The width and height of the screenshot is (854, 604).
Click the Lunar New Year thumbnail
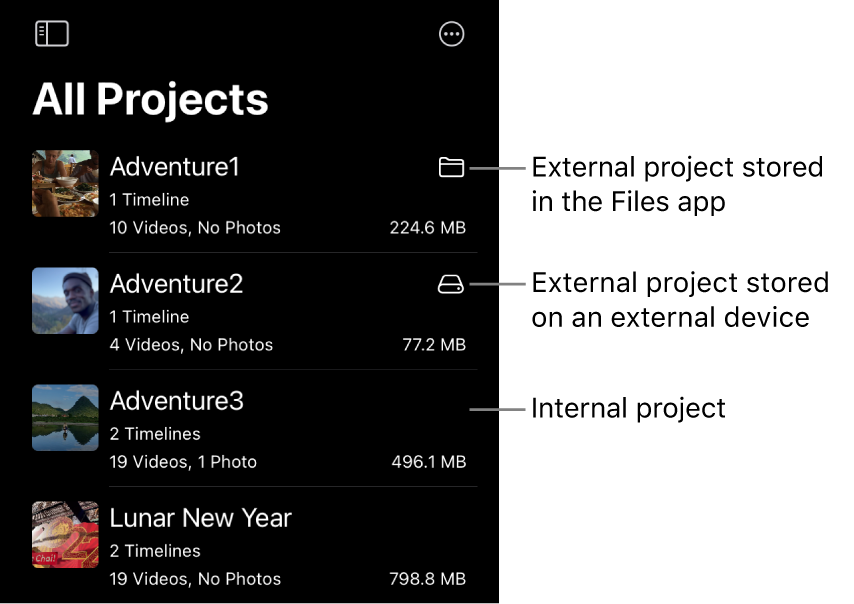pos(64,535)
